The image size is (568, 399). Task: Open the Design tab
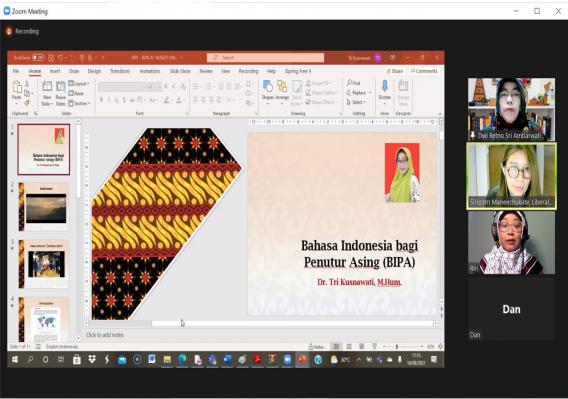pos(94,71)
